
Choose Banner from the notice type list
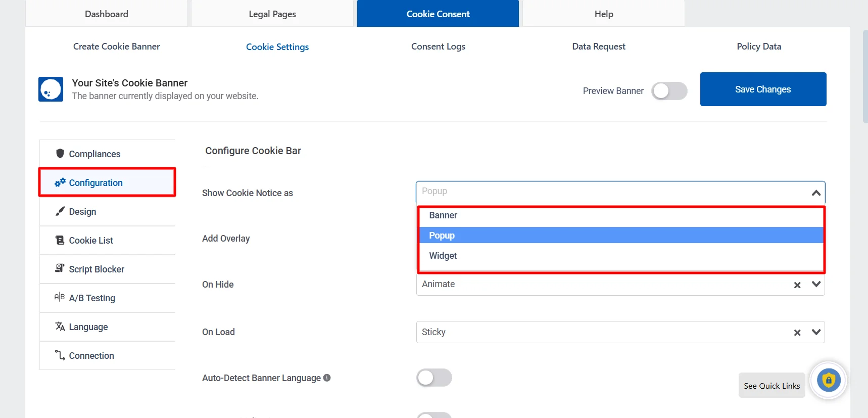point(621,215)
